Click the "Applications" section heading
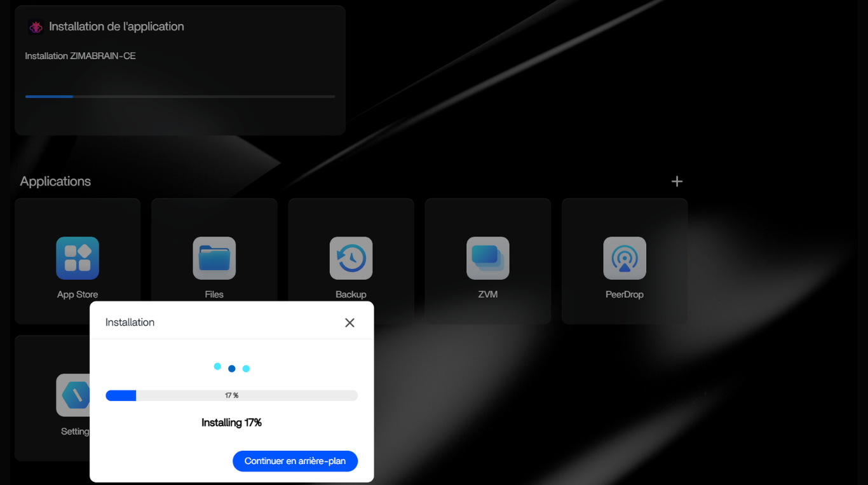This screenshot has width=868, height=485. (x=55, y=181)
